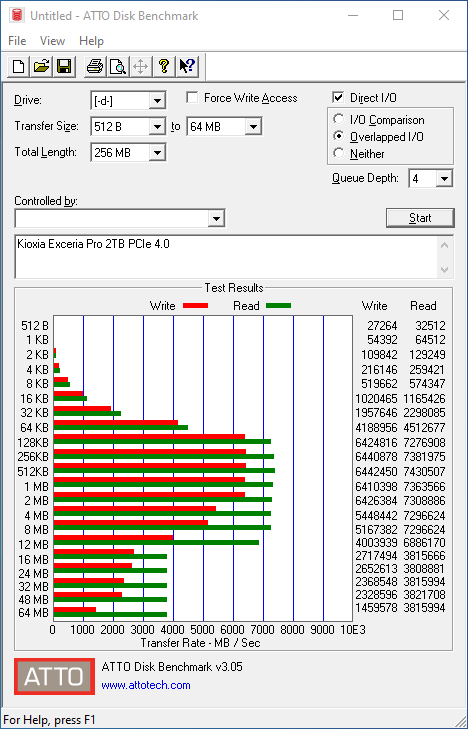Click the red Write legend swatch
The width and height of the screenshot is (468, 729).
coord(195,306)
